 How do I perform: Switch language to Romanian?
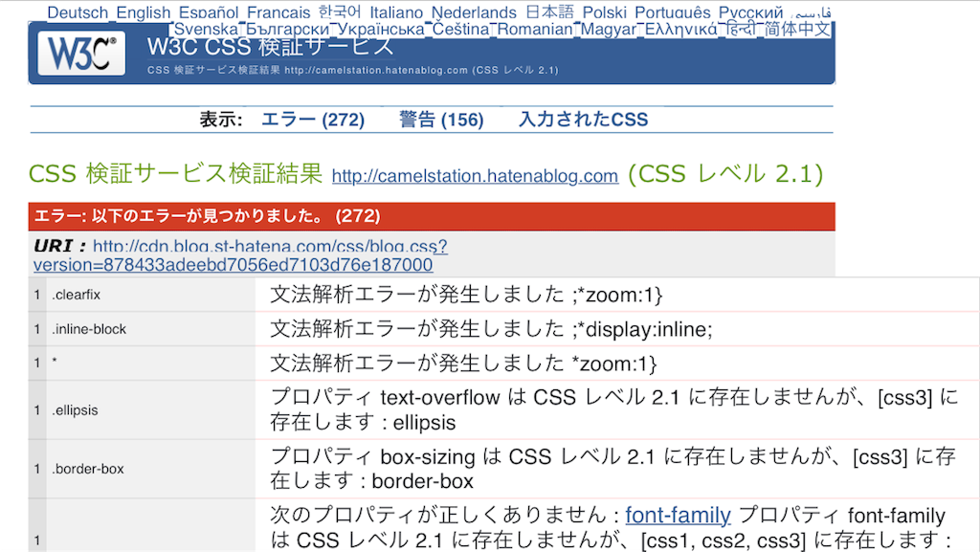pos(535,30)
